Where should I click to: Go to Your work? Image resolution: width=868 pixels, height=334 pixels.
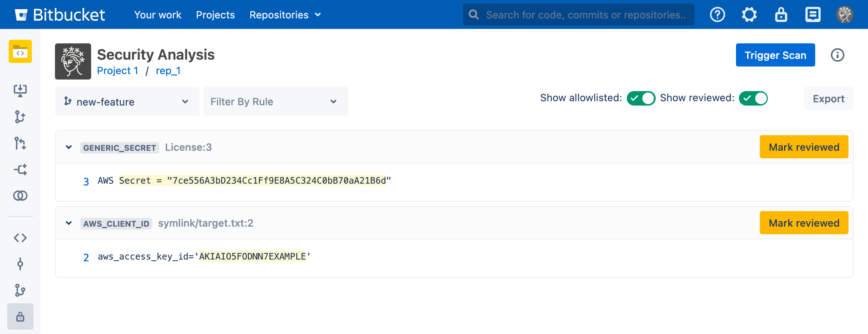coord(158,15)
